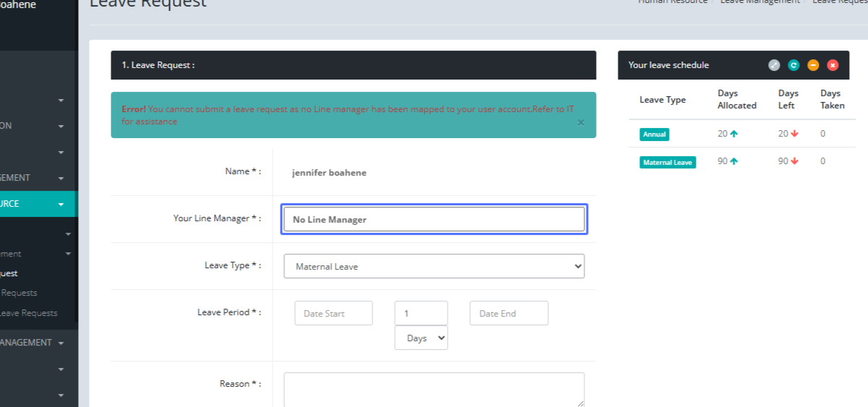
Task: Open the Leave Requests sidebar item
Action: coord(29,313)
